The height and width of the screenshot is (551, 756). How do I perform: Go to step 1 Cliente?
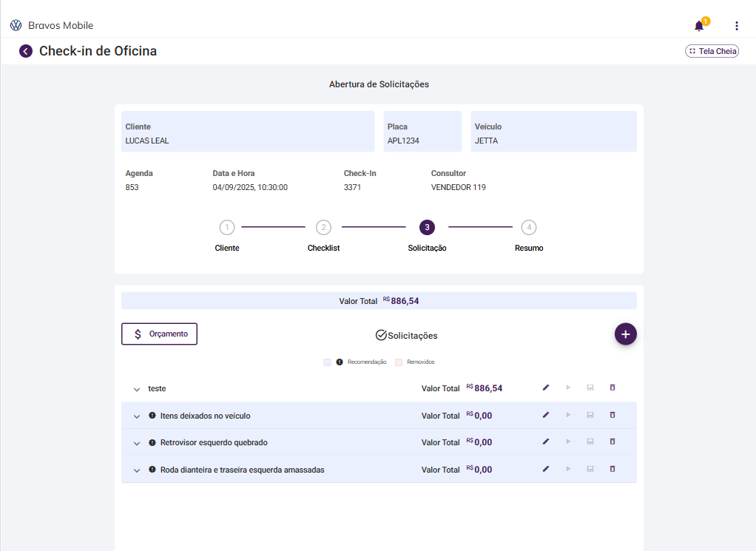tap(227, 227)
